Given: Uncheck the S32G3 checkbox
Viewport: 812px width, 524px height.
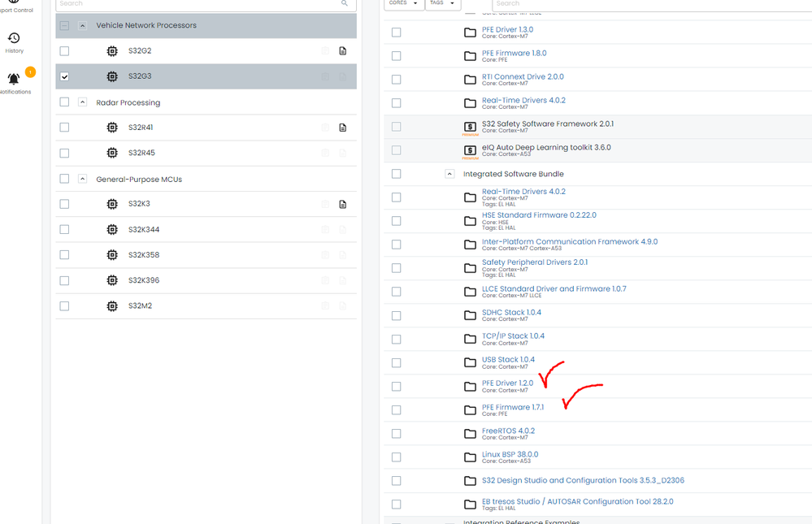Looking at the screenshot, I should tap(64, 76).
